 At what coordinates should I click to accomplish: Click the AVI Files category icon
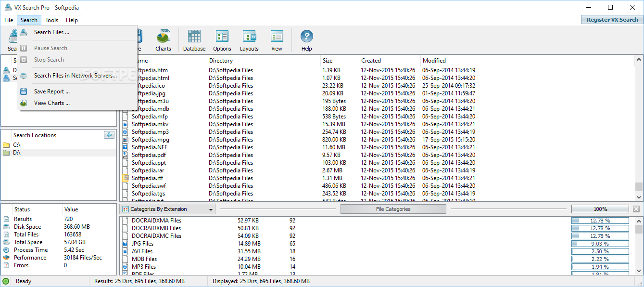point(125,251)
